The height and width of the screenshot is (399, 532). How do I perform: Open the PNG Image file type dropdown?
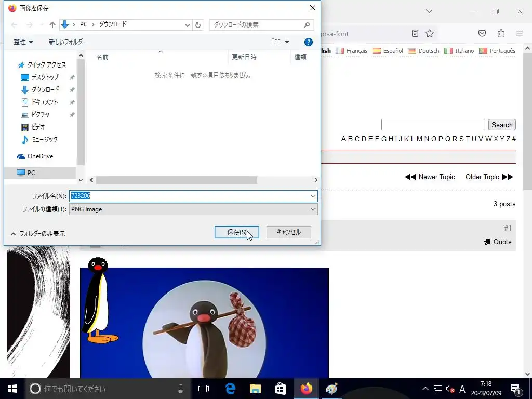pos(193,209)
